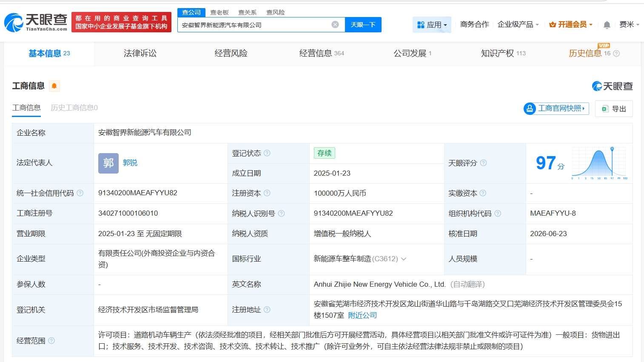The image size is (644, 362).
Task: Click the English name Anhui Zhijie text
Action: coord(379,284)
